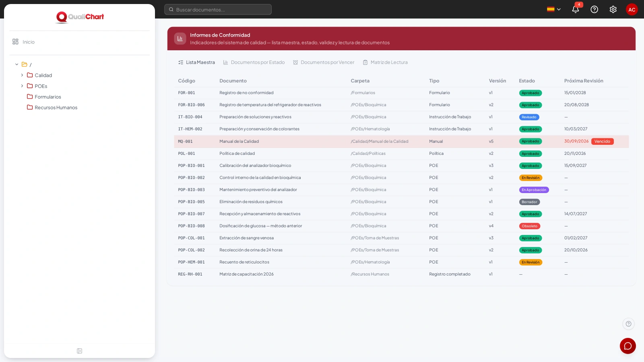This screenshot has height=362, width=644.
Task: Collapse the root folder chevron
Action: (17, 64)
